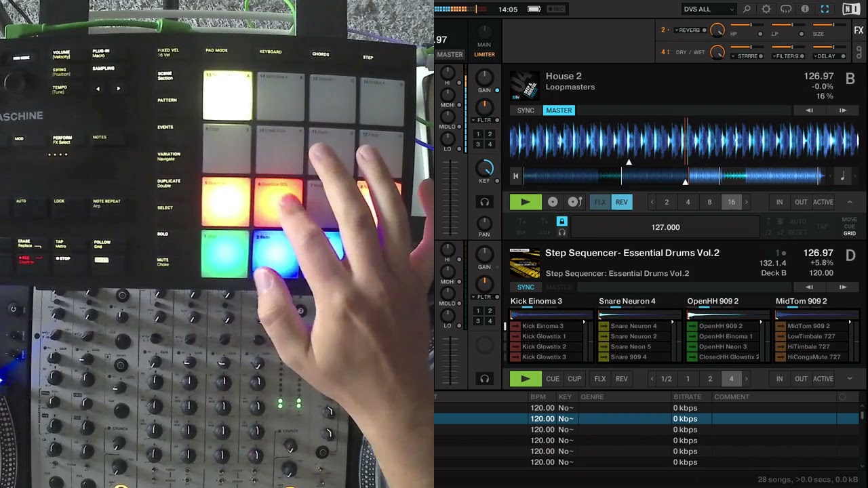Click the note icon beside Deck B stripe
Viewport: 868px width, 488px height.
click(x=843, y=176)
